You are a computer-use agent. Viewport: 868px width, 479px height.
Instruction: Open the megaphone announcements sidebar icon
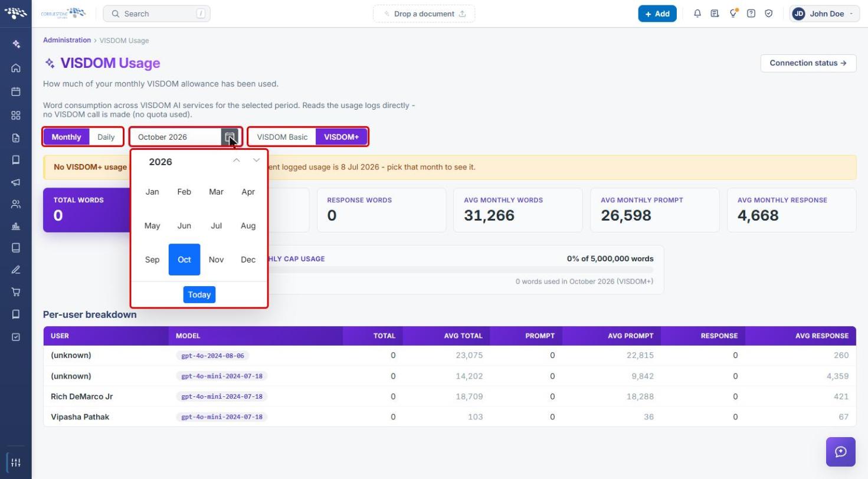(x=16, y=182)
